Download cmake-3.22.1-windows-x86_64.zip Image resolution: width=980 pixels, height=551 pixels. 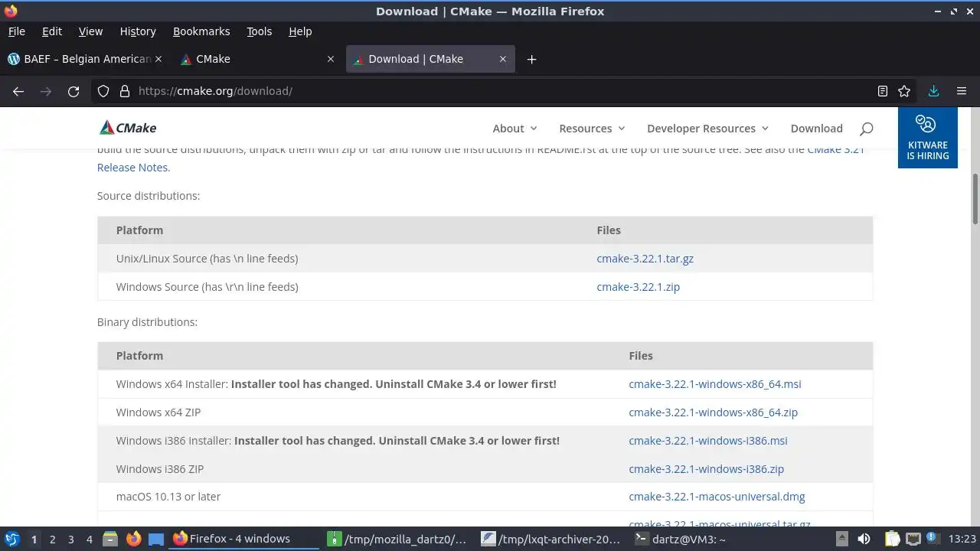(x=713, y=412)
